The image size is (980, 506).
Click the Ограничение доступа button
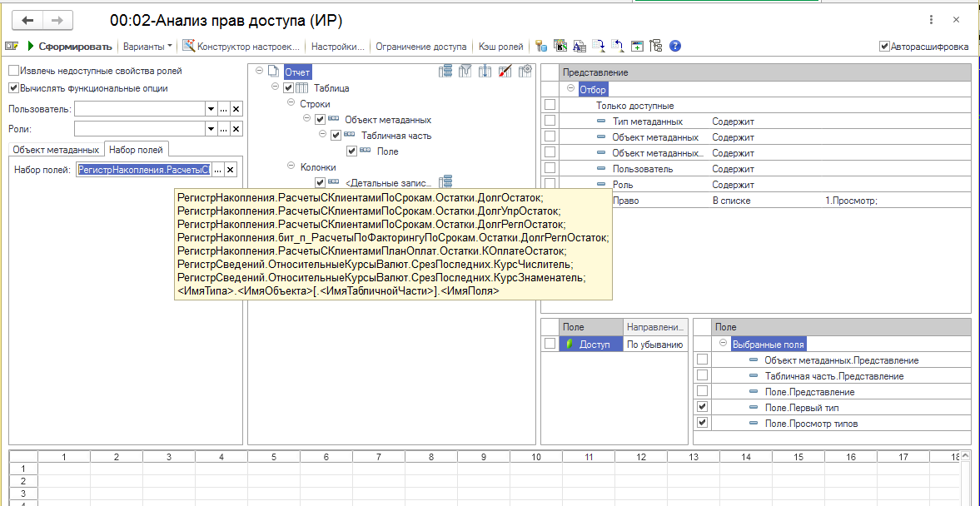(421, 47)
